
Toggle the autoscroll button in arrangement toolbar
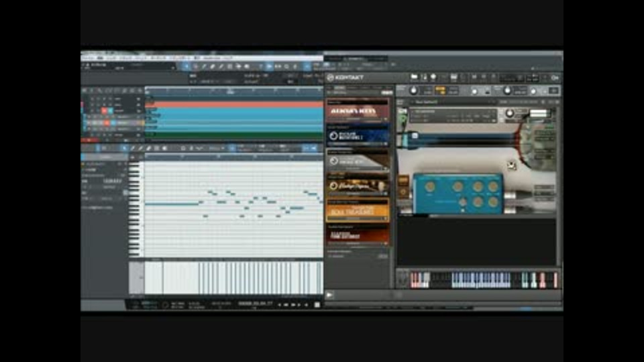[x=269, y=66]
